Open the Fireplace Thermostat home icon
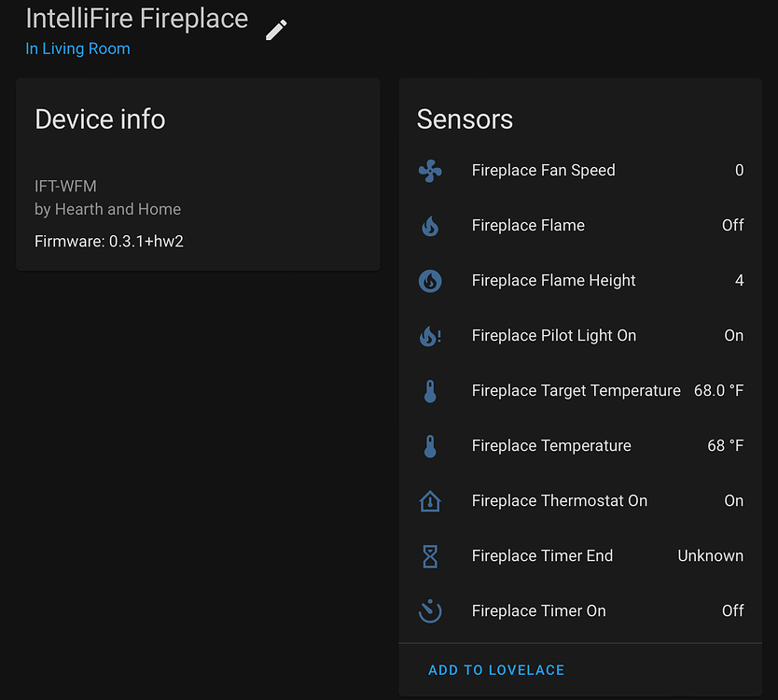Viewport: 778px width, 700px height. click(x=430, y=501)
